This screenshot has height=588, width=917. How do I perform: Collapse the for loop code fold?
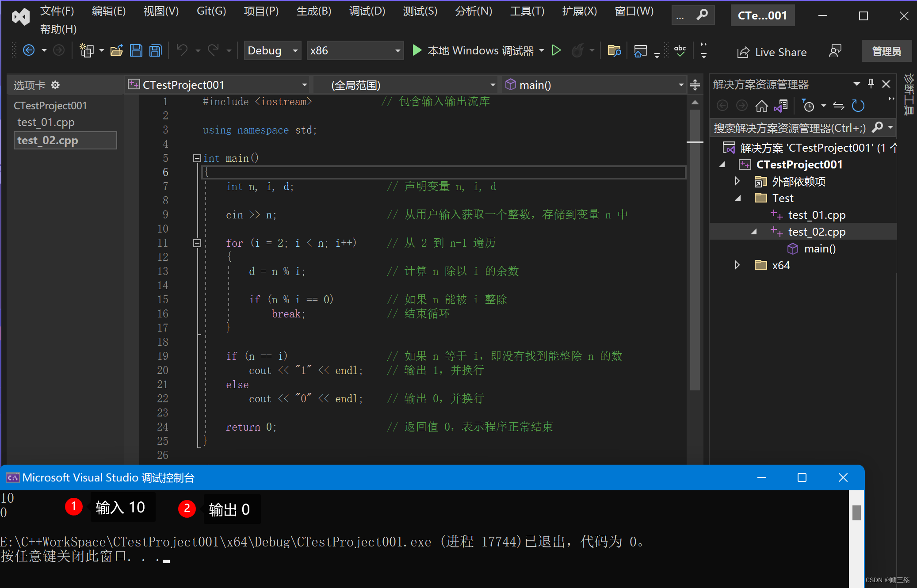(197, 243)
